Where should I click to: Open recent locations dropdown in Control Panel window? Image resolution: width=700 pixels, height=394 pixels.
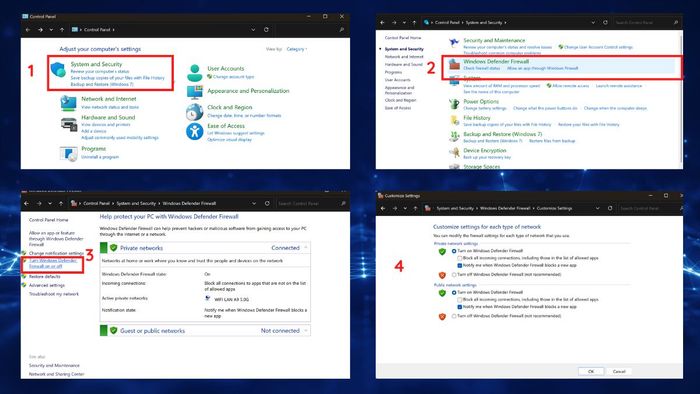pyautogui.click(x=51, y=29)
